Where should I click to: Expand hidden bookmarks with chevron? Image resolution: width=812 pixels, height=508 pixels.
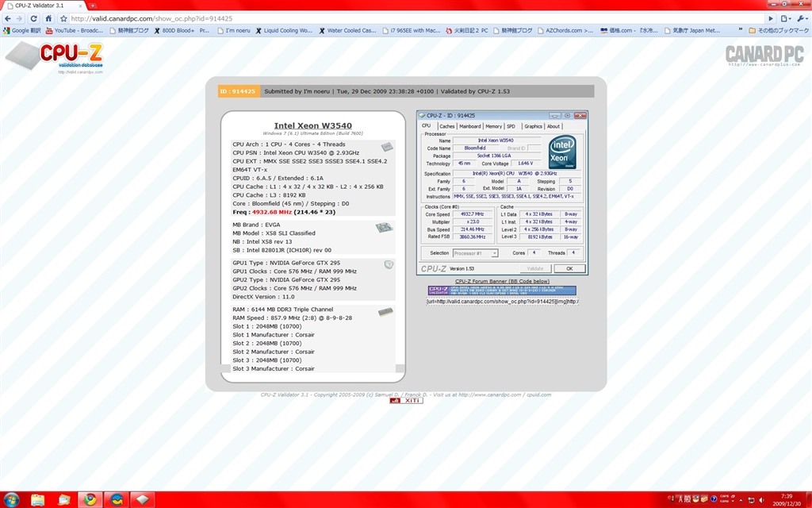point(740,31)
